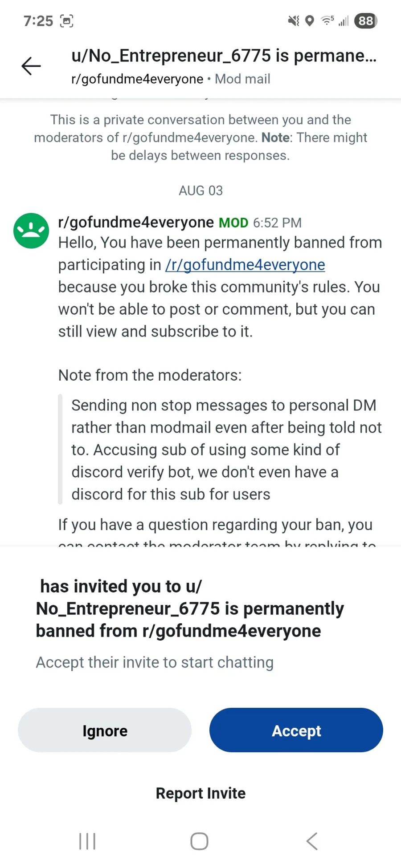
Task: Tap the clock showing 7:25
Action: [38, 21]
